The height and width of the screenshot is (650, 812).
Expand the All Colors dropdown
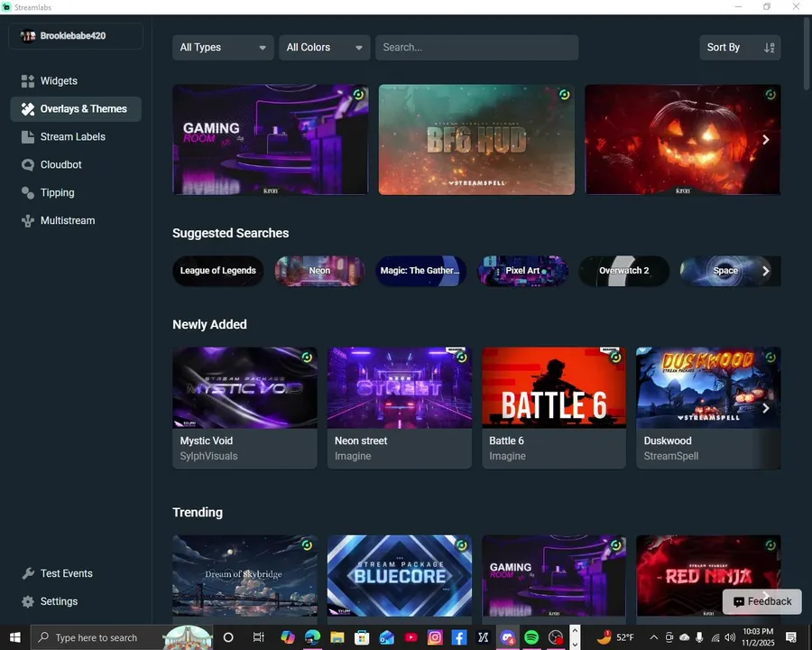tap(324, 48)
